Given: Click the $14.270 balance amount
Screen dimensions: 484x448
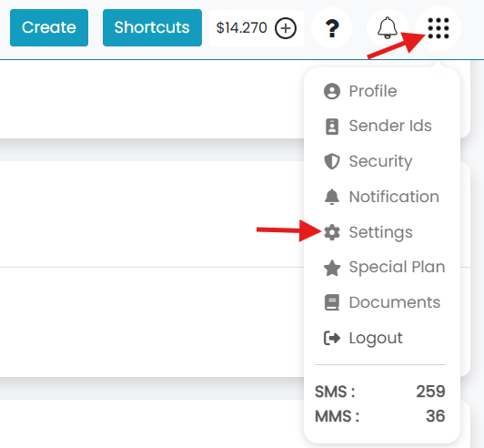Looking at the screenshot, I should click(241, 28).
